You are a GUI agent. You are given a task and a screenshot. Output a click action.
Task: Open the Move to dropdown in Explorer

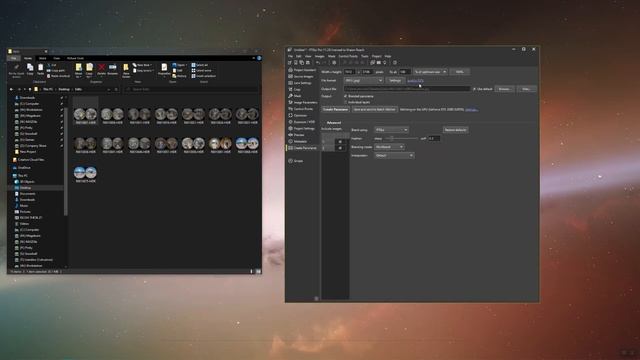(x=78, y=70)
